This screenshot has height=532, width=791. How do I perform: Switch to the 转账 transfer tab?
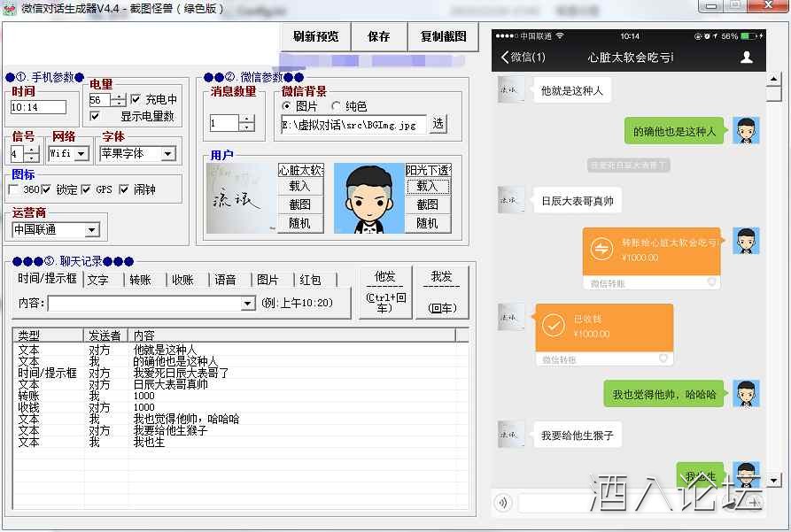click(x=140, y=280)
